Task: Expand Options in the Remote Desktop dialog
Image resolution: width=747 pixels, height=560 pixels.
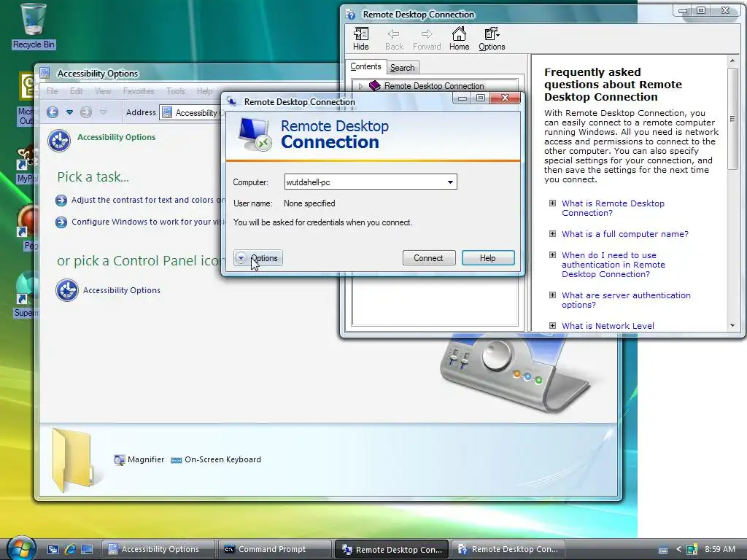Action: (258, 258)
